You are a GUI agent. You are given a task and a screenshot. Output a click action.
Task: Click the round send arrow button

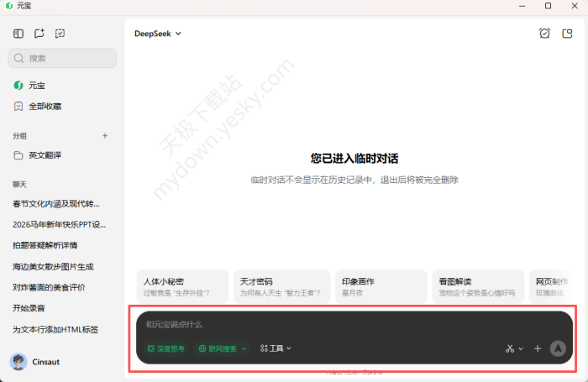[558, 348]
